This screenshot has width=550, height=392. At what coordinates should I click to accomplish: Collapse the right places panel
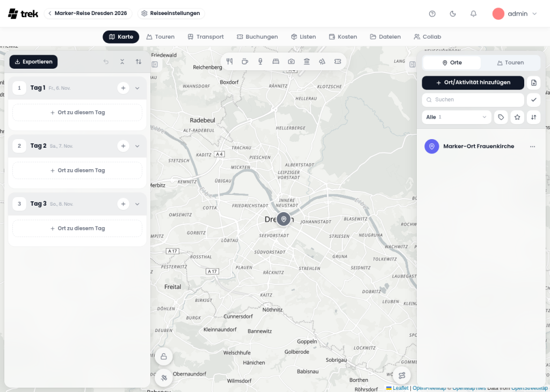pyautogui.click(x=412, y=64)
